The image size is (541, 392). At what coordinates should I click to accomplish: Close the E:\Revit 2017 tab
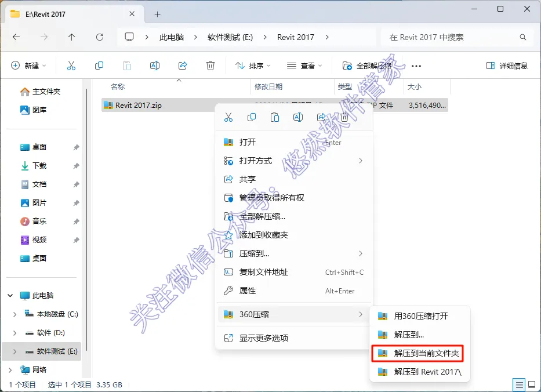click(132, 14)
